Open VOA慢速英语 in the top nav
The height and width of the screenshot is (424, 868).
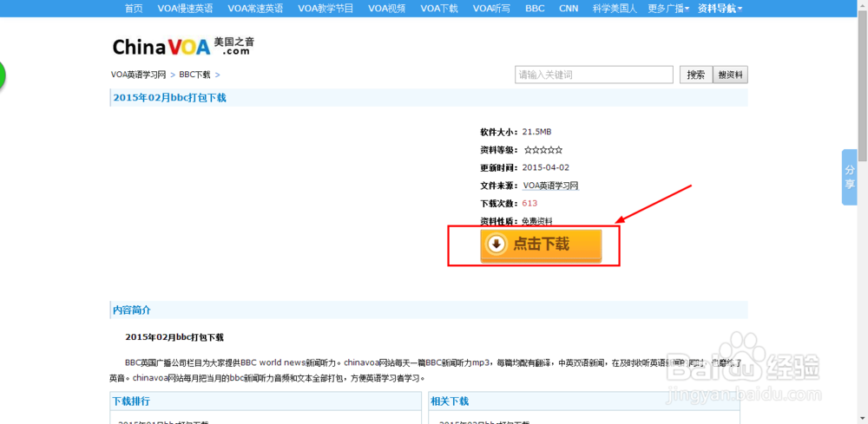point(185,9)
